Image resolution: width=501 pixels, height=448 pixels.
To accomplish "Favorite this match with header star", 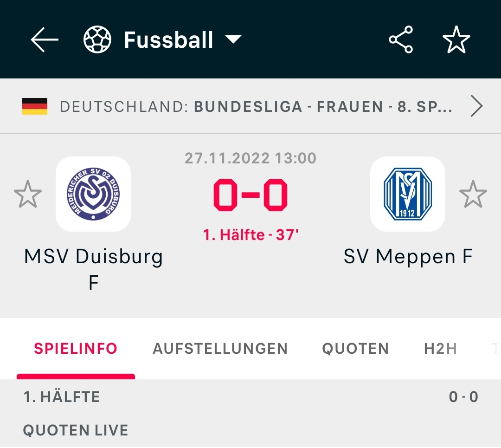I will tap(456, 40).
